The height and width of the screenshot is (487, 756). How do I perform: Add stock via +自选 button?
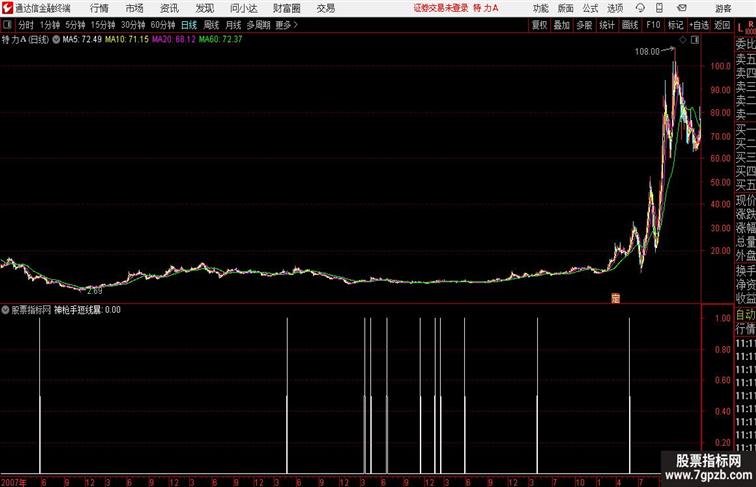pyautogui.click(x=699, y=25)
